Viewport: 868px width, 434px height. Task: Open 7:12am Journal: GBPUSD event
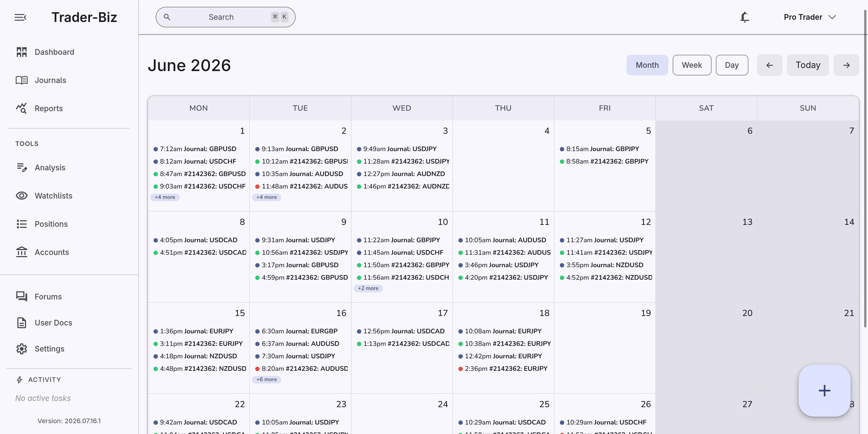(x=199, y=149)
